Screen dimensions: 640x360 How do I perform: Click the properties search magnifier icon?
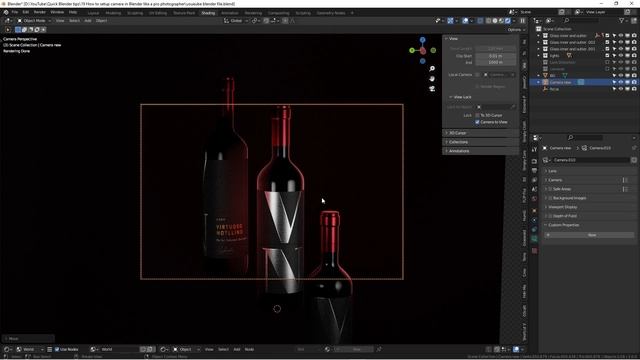pyautogui.click(x=571, y=138)
